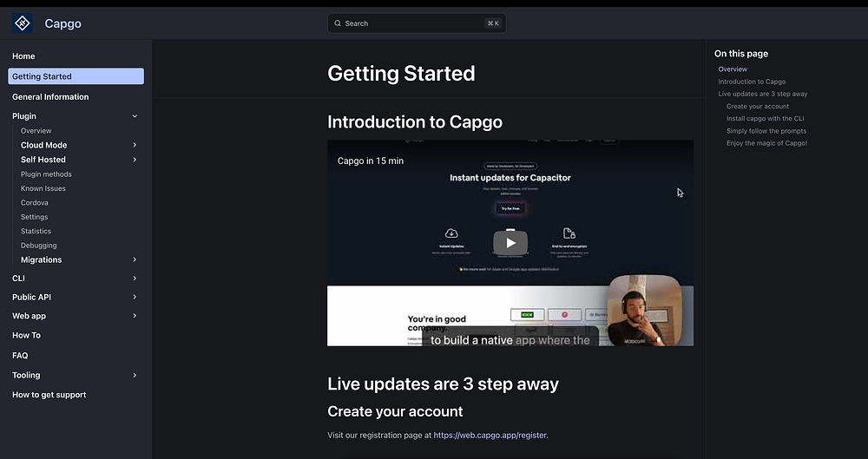Collapse the Plugin section chevron
Screen dimensions: 868x459
[x=135, y=116]
